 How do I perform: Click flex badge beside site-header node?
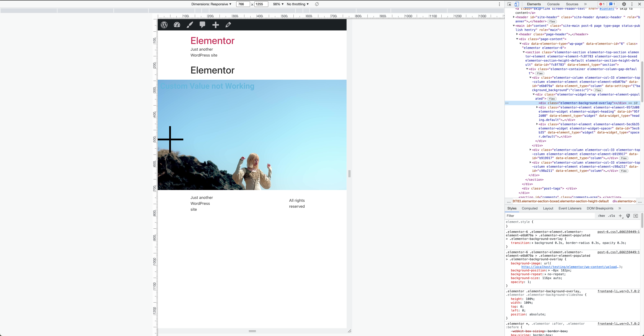552,21
